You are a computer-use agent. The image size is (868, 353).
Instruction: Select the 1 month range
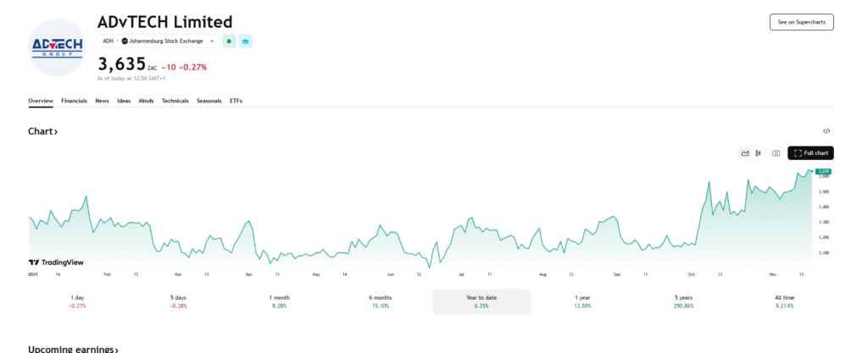(279, 301)
